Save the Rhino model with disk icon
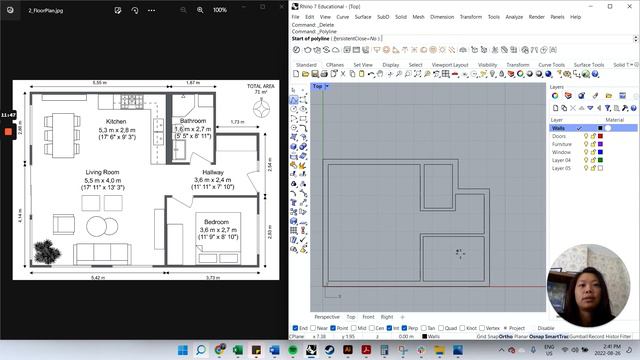 [315, 74]
